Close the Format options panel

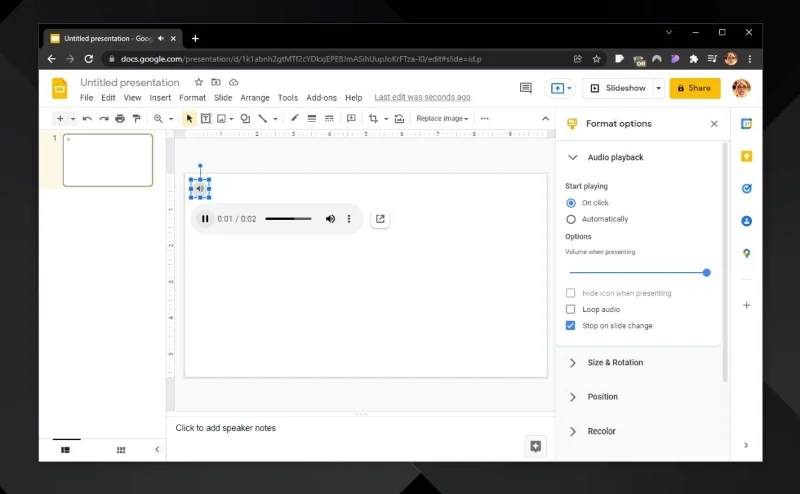[x=714, y=124]
